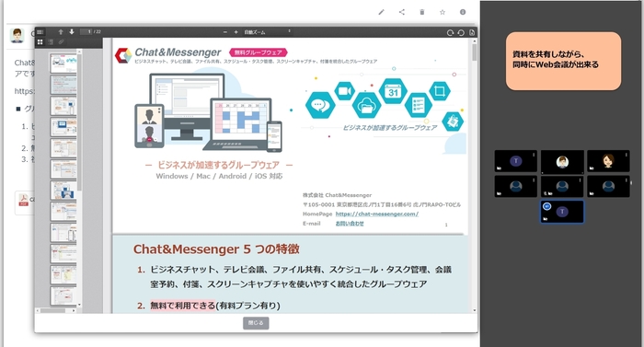Click the calendar 31 hexagon icon
This screenshot has width=644, height=347.
point(393,91)
